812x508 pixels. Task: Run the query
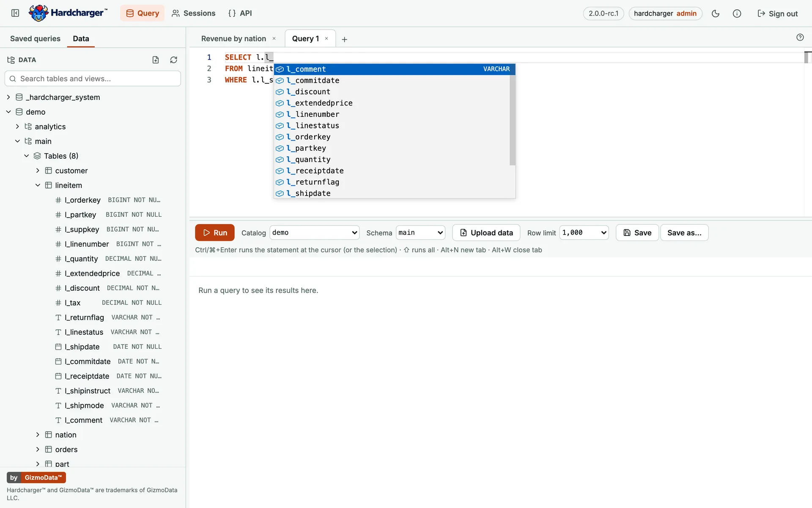[x=215, y=232]
